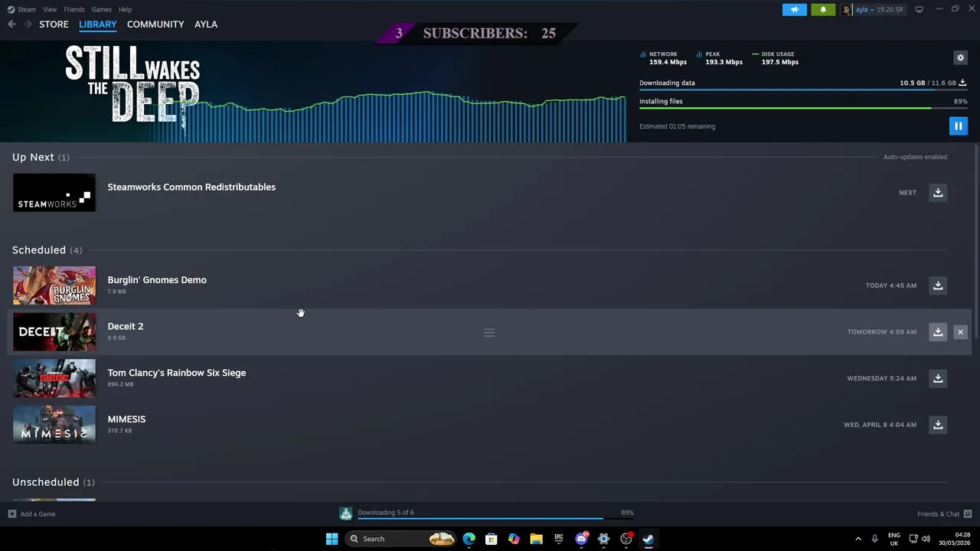Viewport: 980px width, 551px height.
Task: Click the TOMORROW 4:09 AM schedule time
Action: point(881,332)
